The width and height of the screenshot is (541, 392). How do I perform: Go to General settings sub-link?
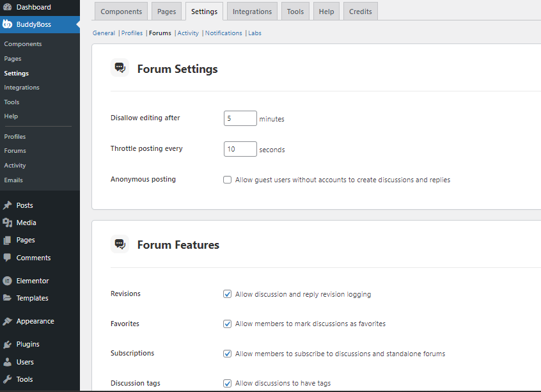tap(104, 33)
